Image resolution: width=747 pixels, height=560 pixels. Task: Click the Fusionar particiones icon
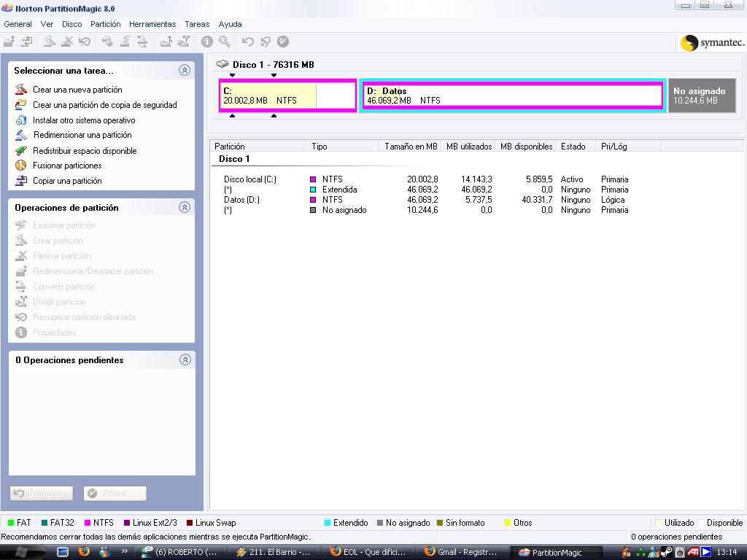[21, 166]
